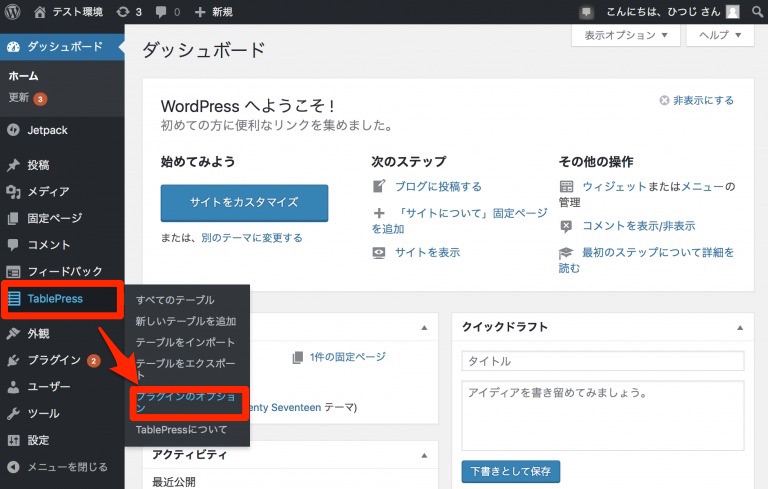Collapse the クイックドラフト panel

tap(740, 327)
